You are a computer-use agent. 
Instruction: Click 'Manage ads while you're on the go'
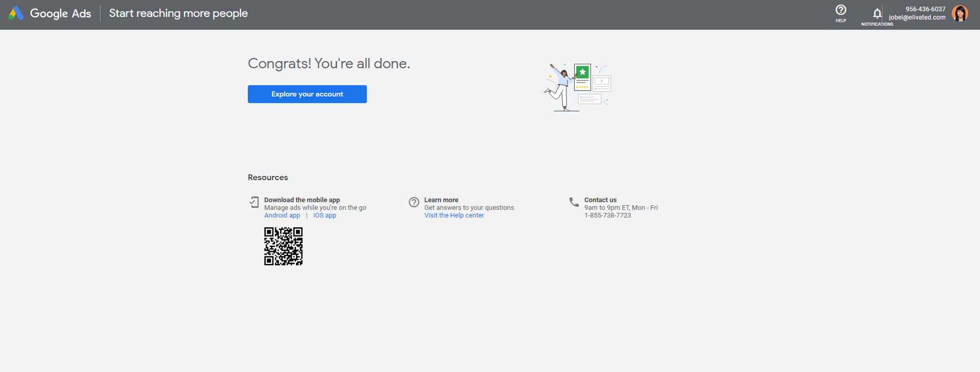coord(315,208)
